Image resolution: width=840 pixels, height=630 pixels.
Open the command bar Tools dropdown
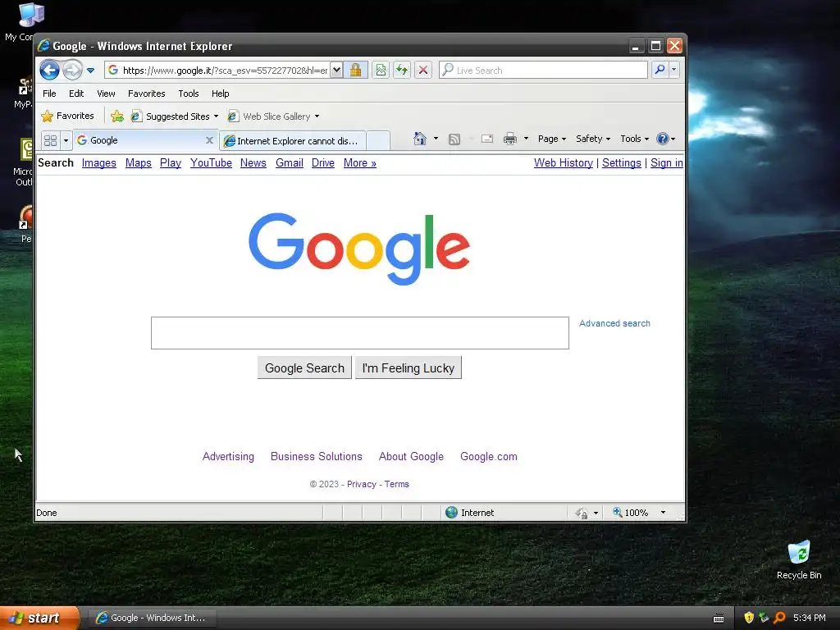coord(634,139)
